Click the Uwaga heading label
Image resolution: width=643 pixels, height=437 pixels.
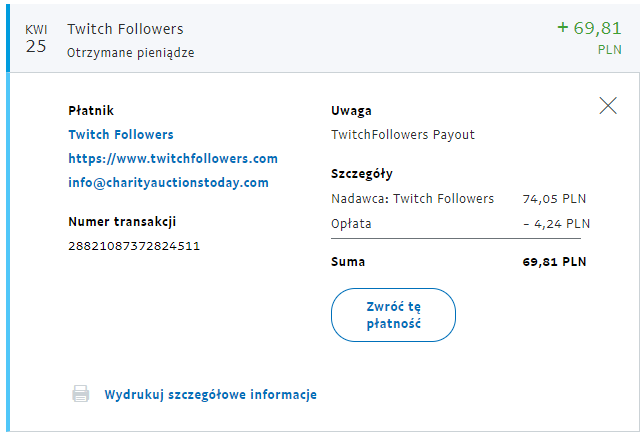(x=351, y=111)
